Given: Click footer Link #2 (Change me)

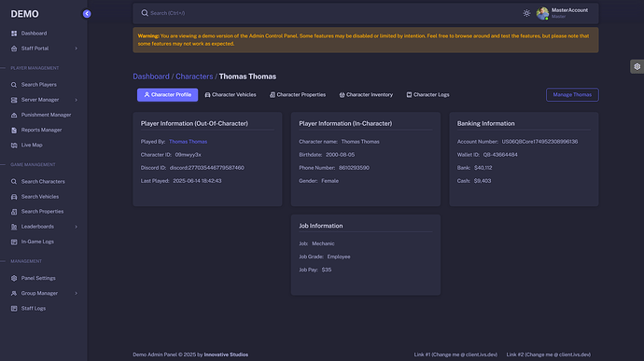Looking at the screenshot, I should 548,354.
